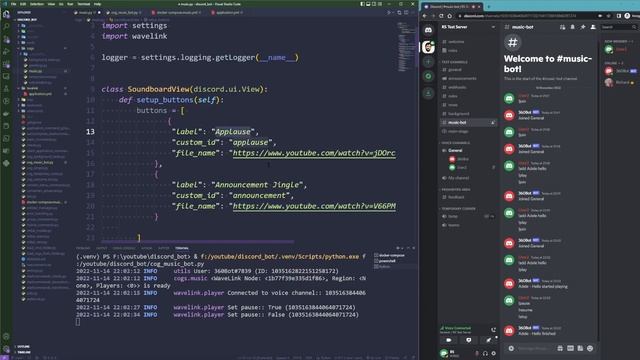Screen dimensions: 640x360
Task: Select the TERMINAL panel tab
Action: point(182,248)
